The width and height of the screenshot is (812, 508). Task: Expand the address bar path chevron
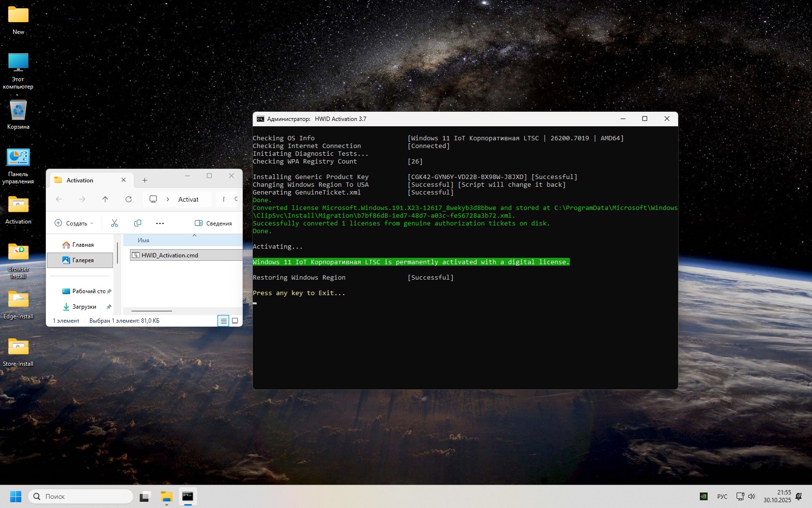168,199
